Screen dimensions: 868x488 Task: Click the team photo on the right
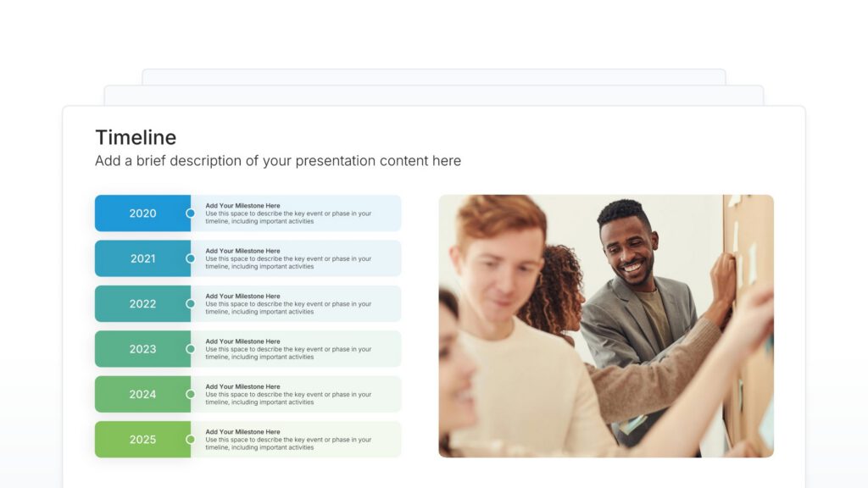604,325
